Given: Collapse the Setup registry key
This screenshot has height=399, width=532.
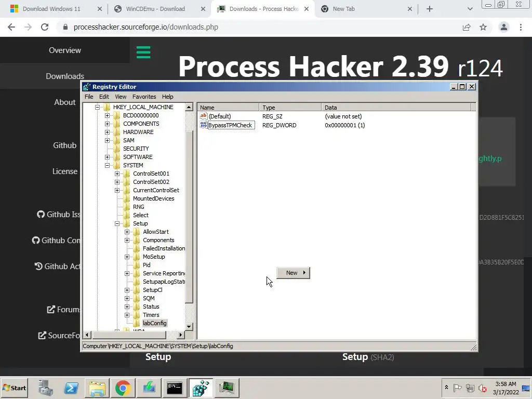Looking at the screenshot, I should coord(117,223).
